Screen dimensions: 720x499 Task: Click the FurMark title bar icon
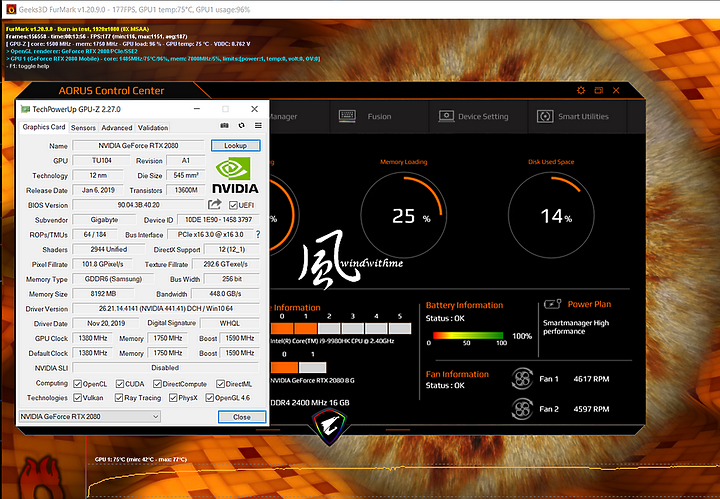[x=11, y=9]
